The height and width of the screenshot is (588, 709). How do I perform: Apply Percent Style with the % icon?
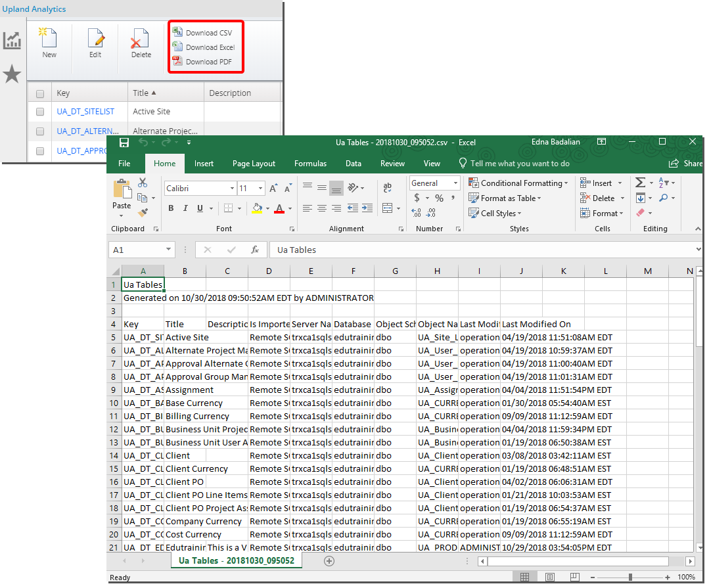click(439, 198)
